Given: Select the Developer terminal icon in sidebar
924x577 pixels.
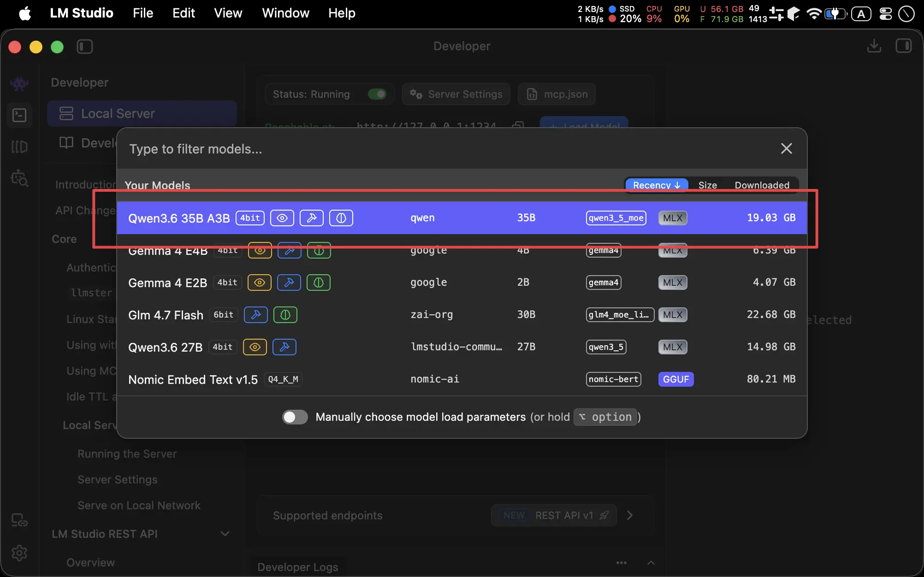Looking at the screenshot, I should point(19,115).
